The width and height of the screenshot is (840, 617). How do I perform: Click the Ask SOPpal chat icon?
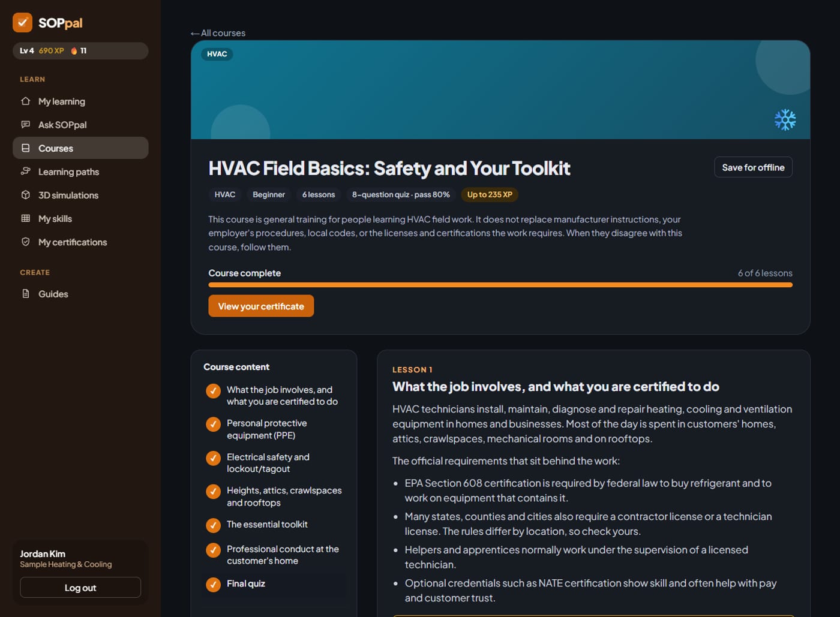(25, 125)
